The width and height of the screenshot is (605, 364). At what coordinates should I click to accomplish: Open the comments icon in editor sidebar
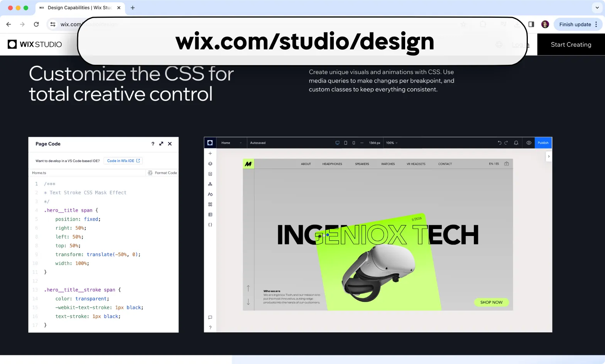pos(210,317)
